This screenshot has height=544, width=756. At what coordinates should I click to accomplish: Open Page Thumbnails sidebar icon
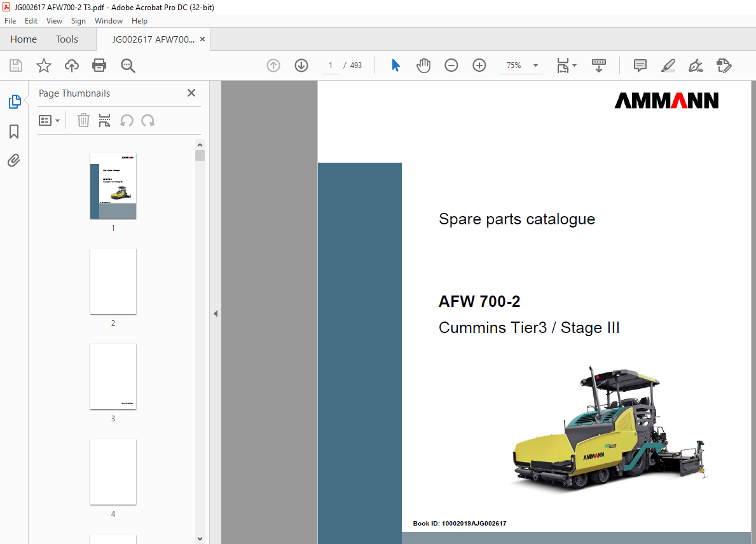click(15, 102)
